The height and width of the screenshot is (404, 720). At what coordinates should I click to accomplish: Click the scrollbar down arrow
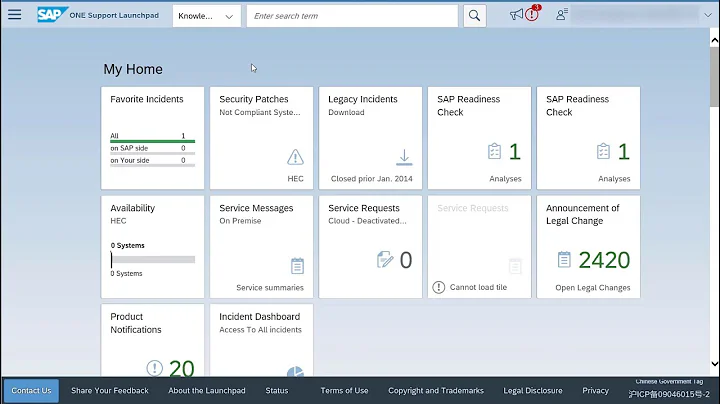point(714,364)
